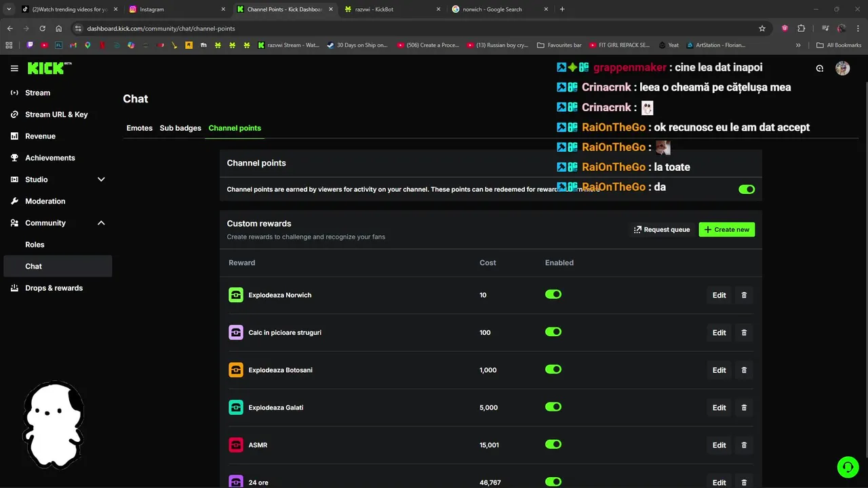Open the green support chat bubble
This screenshot has width=868, height=488.
pyautogui.click(x=848, y=467)
